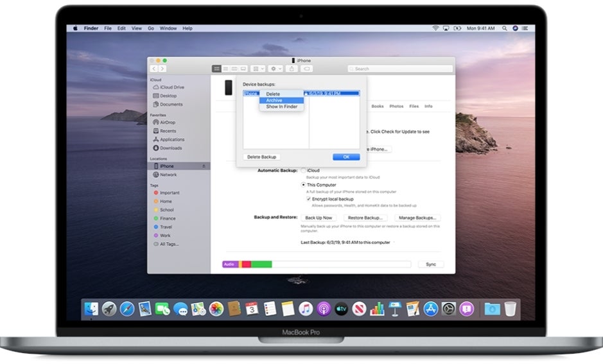The height and width of the screenshot is (364, 603).
Task: Choose Delete from the context menu
Action: click(281, 94)
